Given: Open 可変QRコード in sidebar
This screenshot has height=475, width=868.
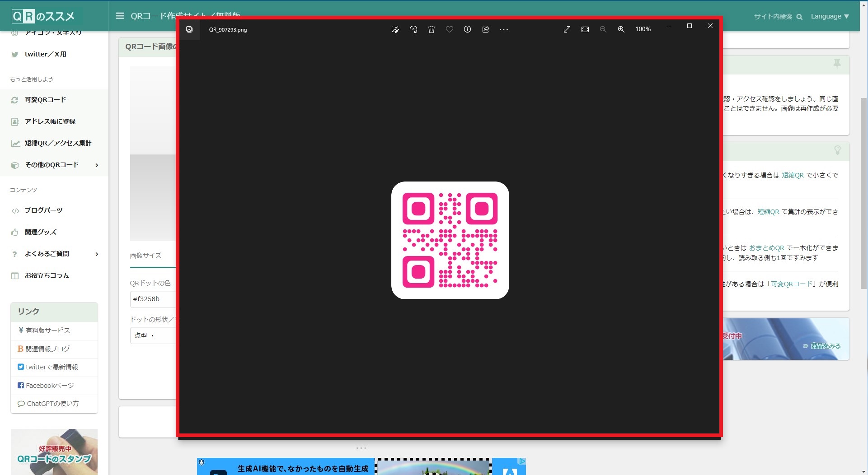Looking at the screenshot, I should point(46,100).
